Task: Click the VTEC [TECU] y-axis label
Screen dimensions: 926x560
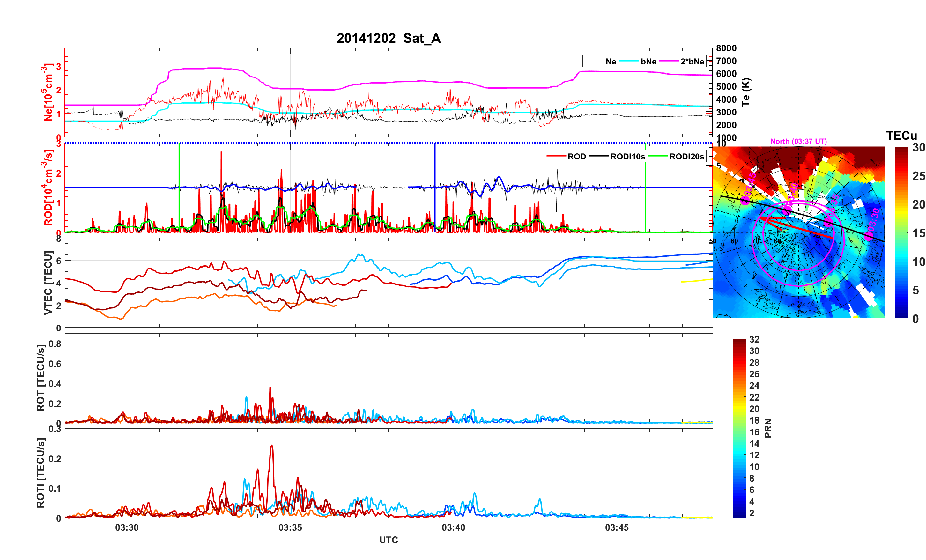Action: point(48,283)
